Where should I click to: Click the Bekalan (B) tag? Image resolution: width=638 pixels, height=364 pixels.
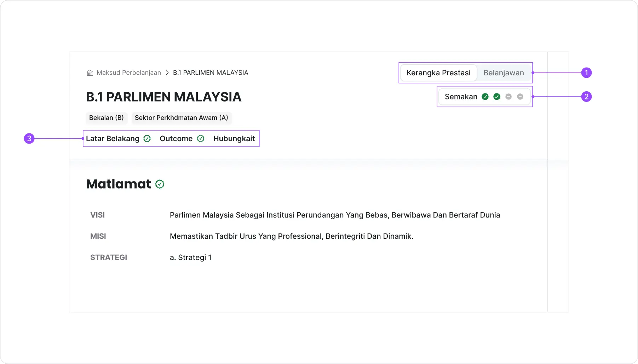107,118
